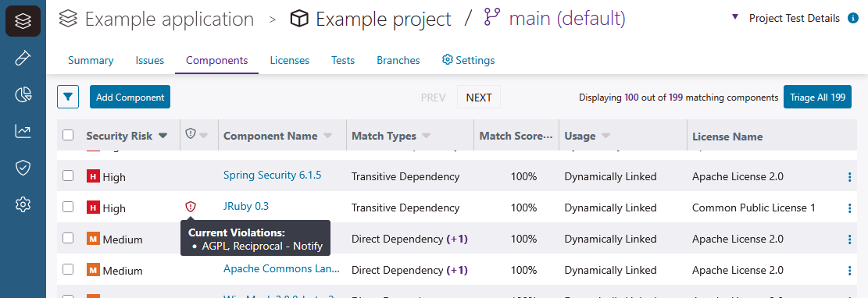Open the test tube scans sidebar icon

(x=23, y=58)
